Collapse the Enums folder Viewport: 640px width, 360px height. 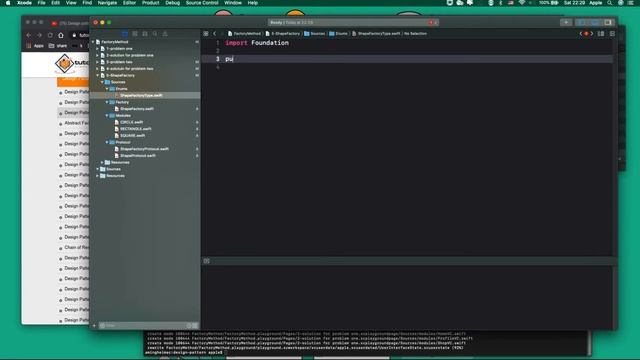(107, 89)
